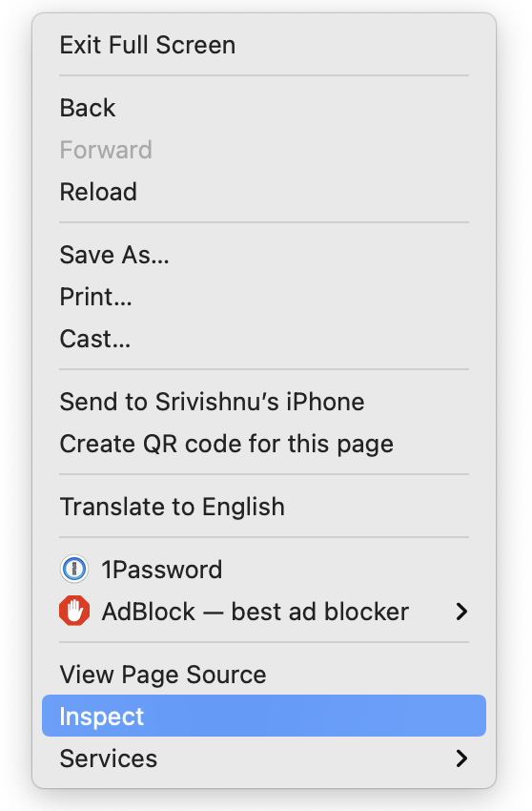This screenshot has height=811, width=532.
Task: Click the red AdBlock hand icon
Action: pyautogui.click(x=74, y=611)
